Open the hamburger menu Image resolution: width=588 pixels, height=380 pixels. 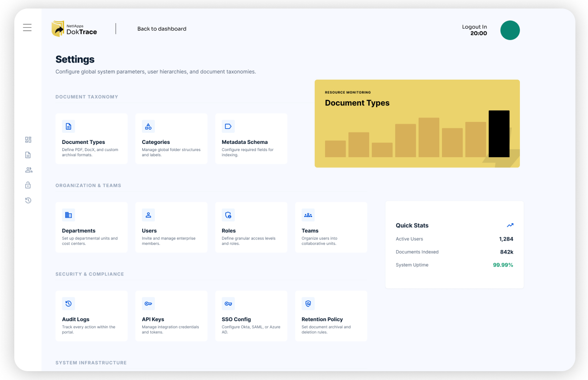tap(27, 28)
